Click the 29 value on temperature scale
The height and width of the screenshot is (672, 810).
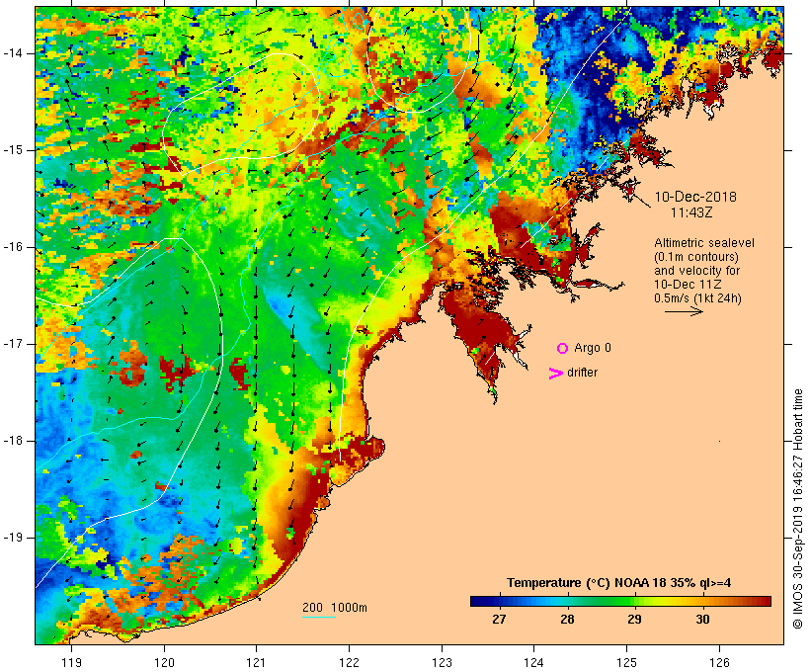click(634, 620)
